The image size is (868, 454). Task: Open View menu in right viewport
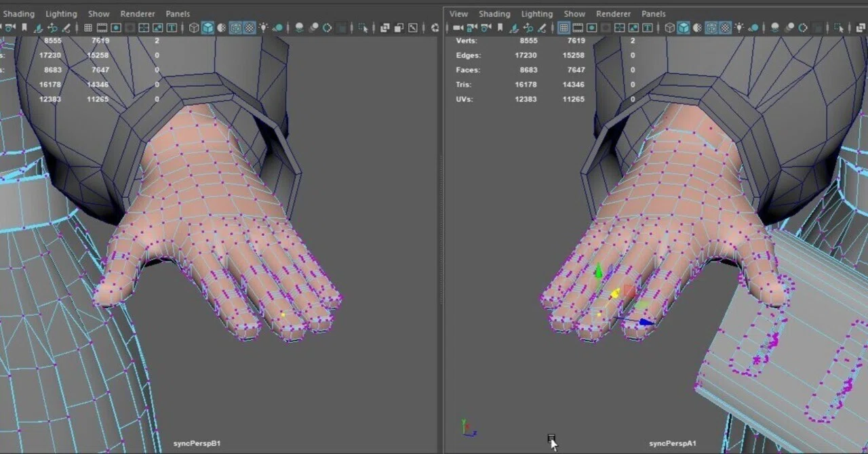pyautogui.click(x=458, y=14)
